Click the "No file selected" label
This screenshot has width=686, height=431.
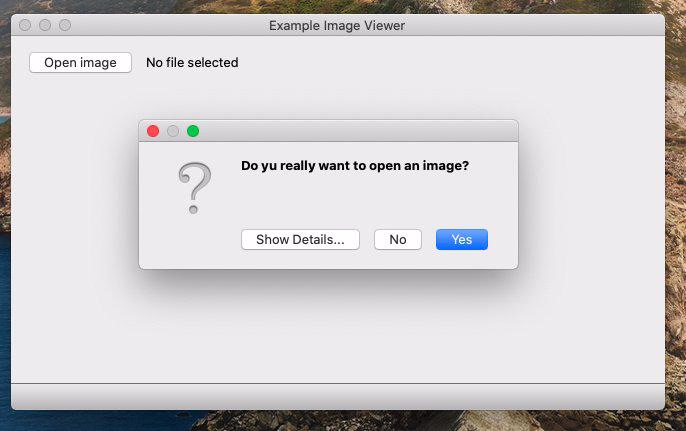(x=192, y=63)
